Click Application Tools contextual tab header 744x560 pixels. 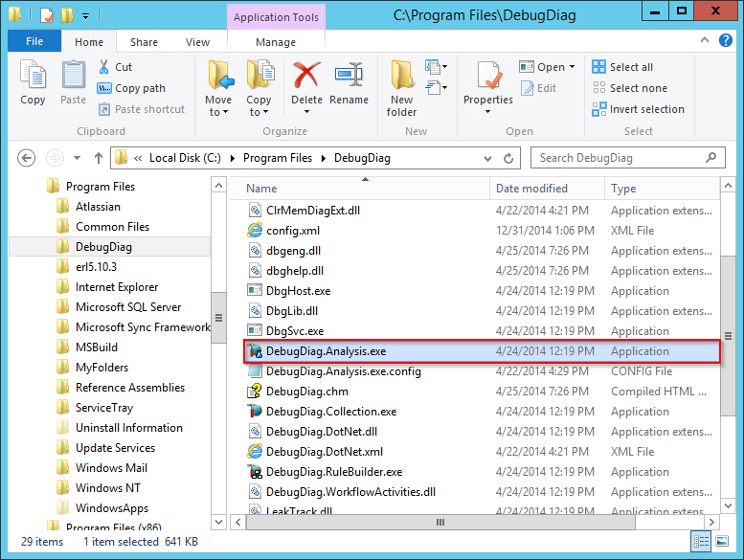point(276,17)
